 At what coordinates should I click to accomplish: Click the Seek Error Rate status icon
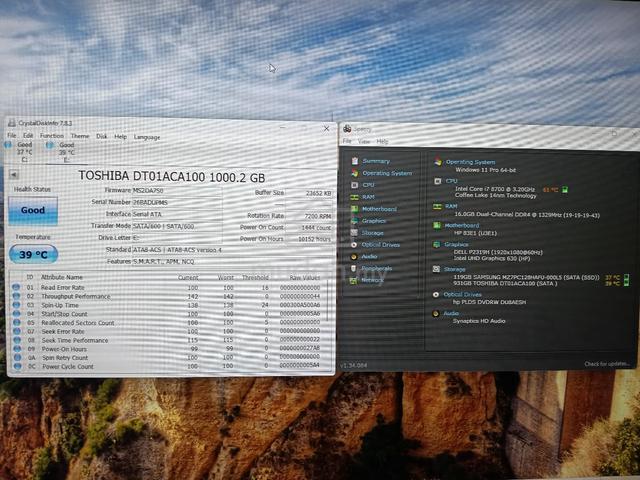click(x=17, y=331)
